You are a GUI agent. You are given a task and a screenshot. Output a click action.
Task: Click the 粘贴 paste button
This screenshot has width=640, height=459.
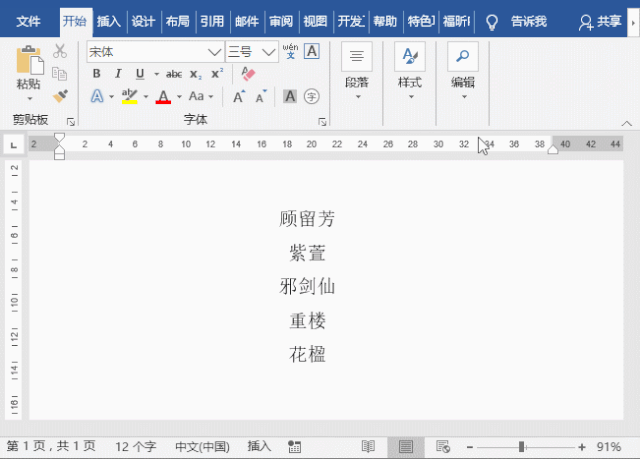29,72
